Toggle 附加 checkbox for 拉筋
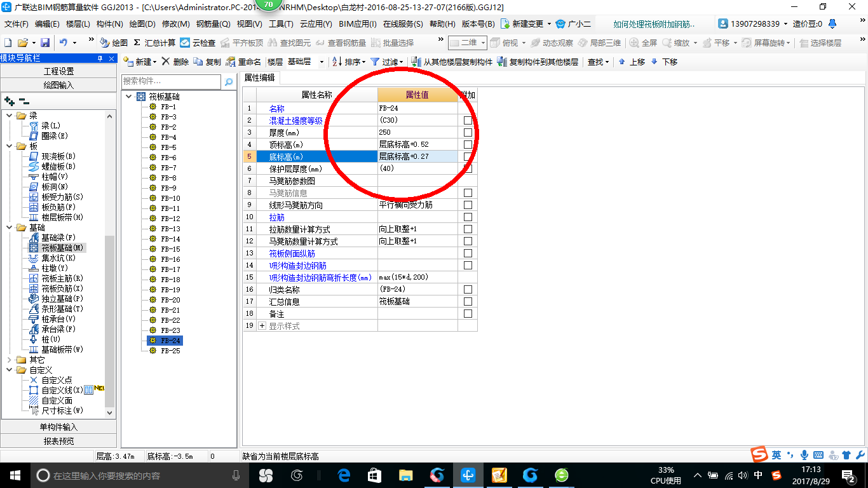The image size is (868, 488). click(468, 217)
